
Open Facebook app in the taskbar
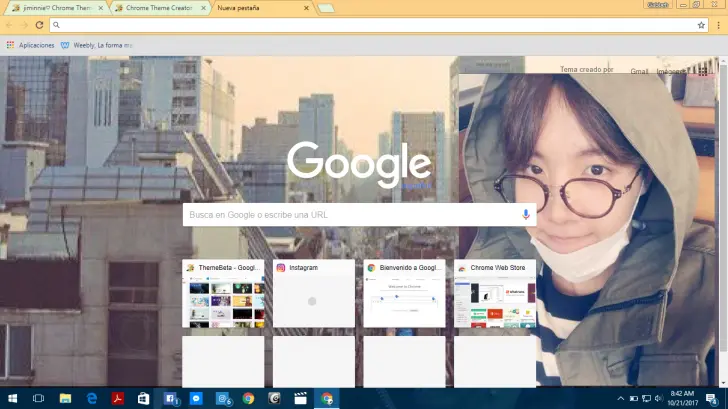(170, 398)
